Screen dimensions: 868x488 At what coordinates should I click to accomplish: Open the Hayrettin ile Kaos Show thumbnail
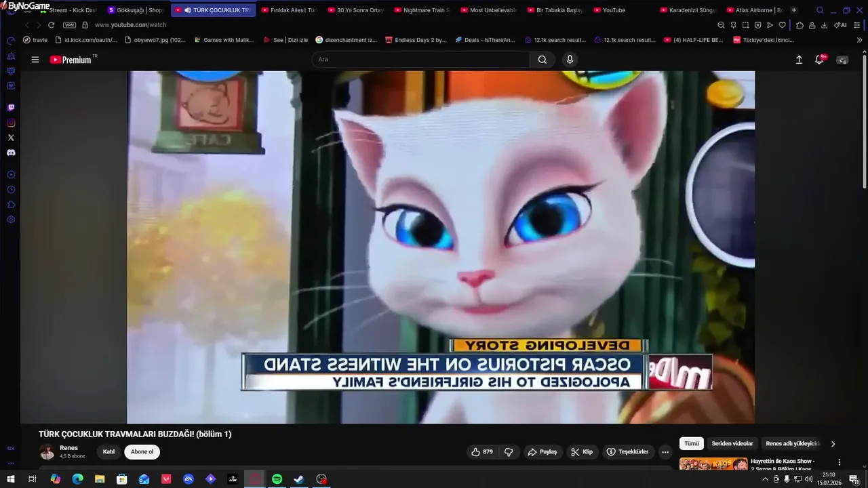(x=713, y=464)
